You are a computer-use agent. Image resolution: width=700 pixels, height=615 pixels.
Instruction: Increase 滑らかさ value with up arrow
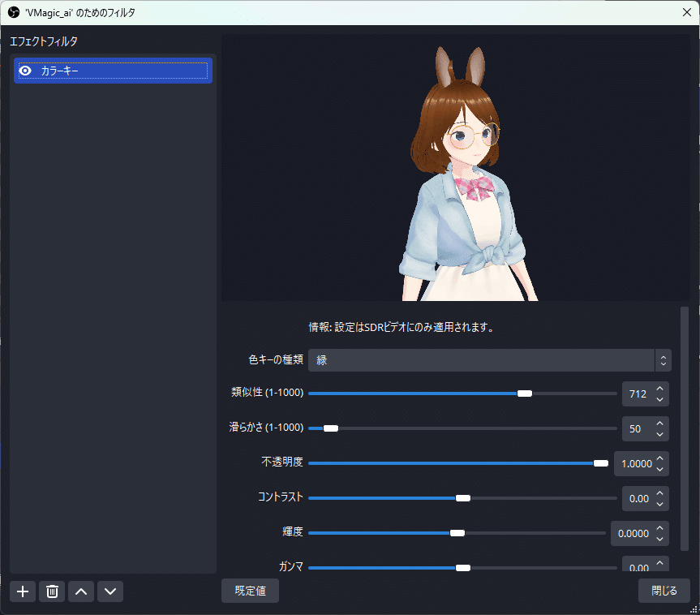pyautogui.click(x=659, y=424)
